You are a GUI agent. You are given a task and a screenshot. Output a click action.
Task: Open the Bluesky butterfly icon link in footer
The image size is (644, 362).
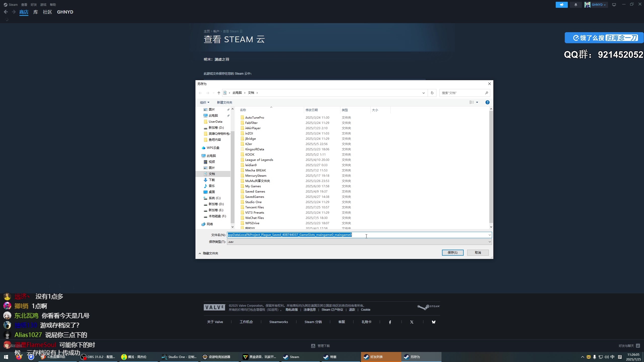click(x=433, y=322)
